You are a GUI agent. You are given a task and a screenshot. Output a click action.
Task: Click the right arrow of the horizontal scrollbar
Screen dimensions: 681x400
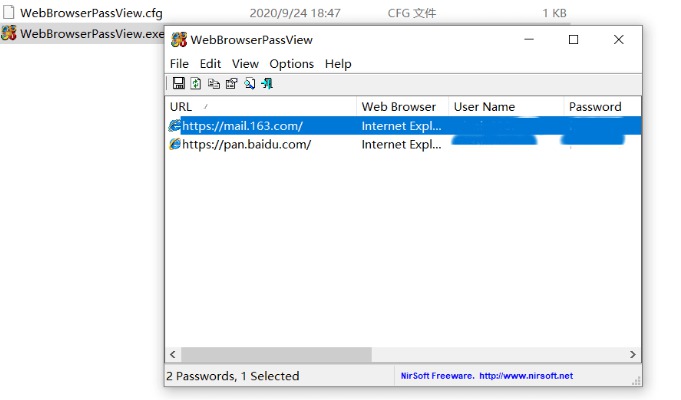click(633, 354)
